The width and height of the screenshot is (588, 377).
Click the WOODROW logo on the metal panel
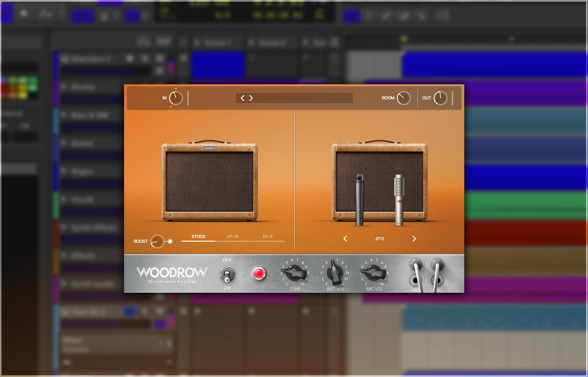[x=172, y=272]
